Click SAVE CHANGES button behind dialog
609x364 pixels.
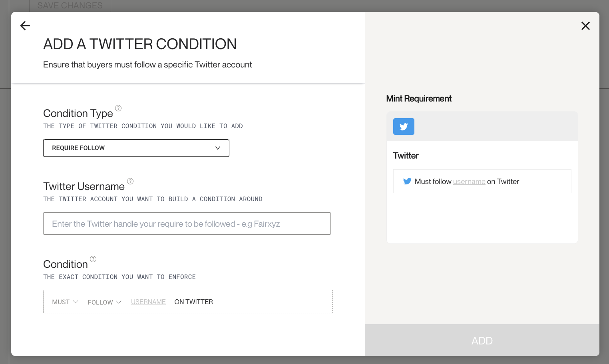coord(70,6)
